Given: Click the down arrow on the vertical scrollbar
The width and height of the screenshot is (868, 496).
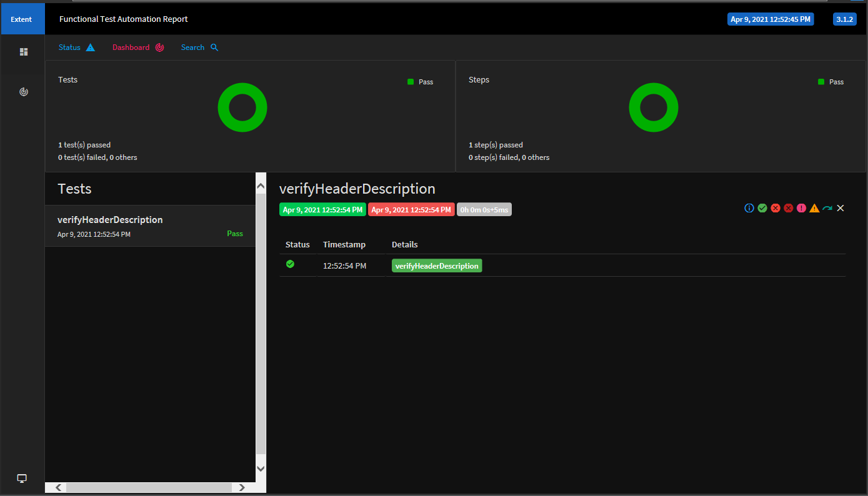Looking at the screenshot, I should tap(261, 468).
